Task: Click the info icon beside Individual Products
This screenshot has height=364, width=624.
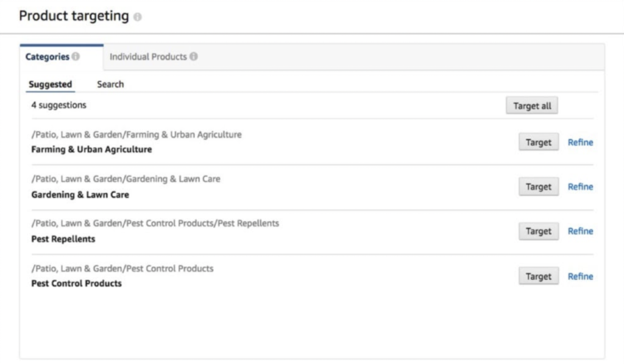Action: pos(194,56)
